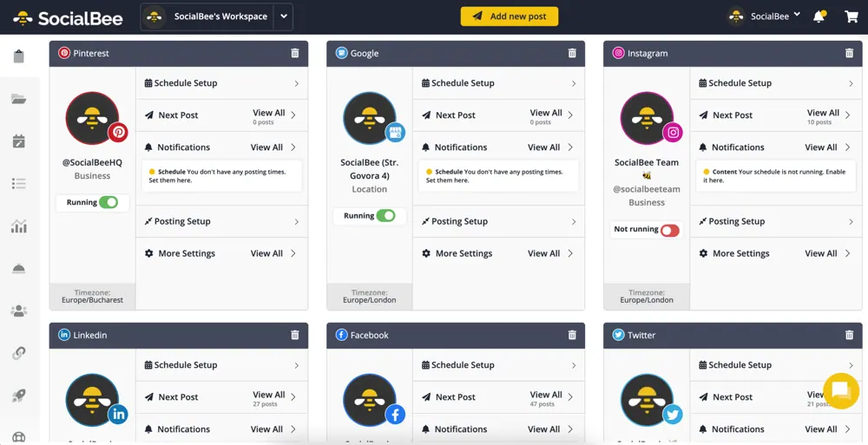Click the folder icon in the sidebar
Viewport: 868px width, 445px height.
pyautogui.click(x=19, y=99)
